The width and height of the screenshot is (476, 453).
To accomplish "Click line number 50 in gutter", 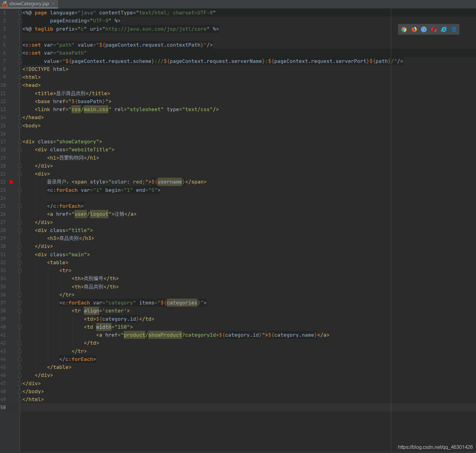I will pos(3,408).
